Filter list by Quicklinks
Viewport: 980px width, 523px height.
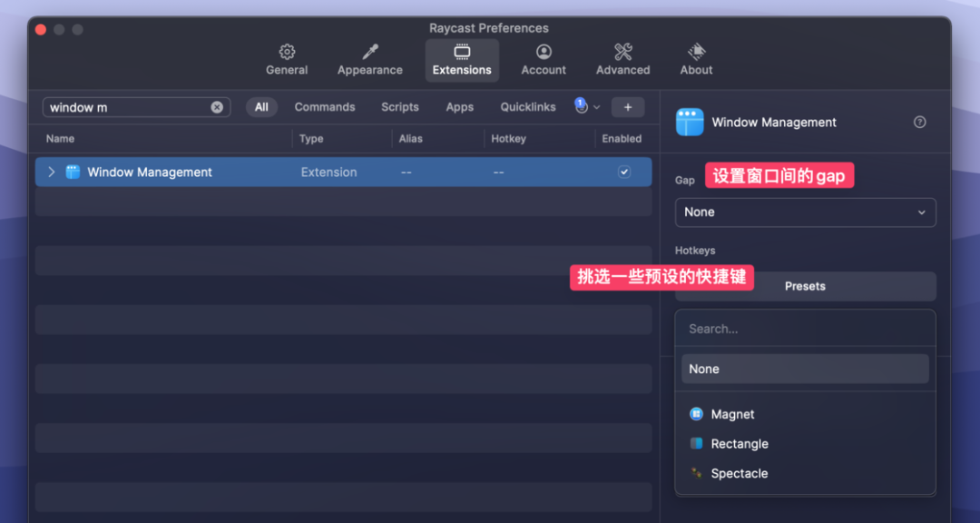(527, 107)
